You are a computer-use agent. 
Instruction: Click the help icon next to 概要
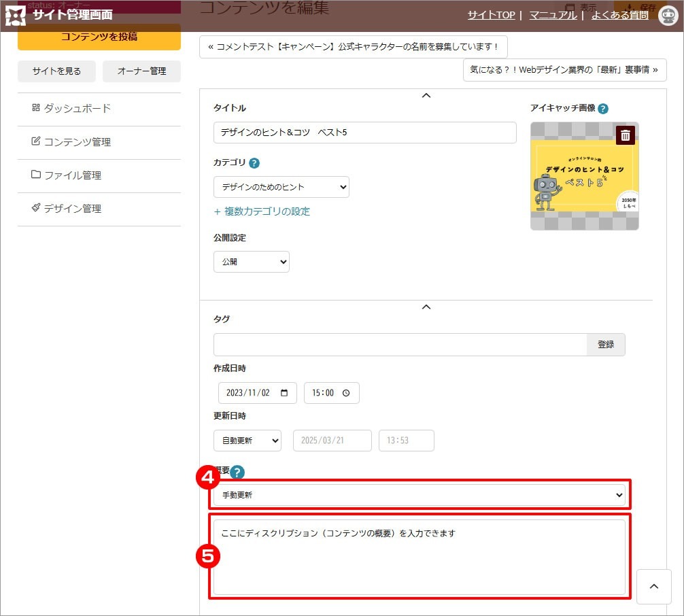point(237,473)
